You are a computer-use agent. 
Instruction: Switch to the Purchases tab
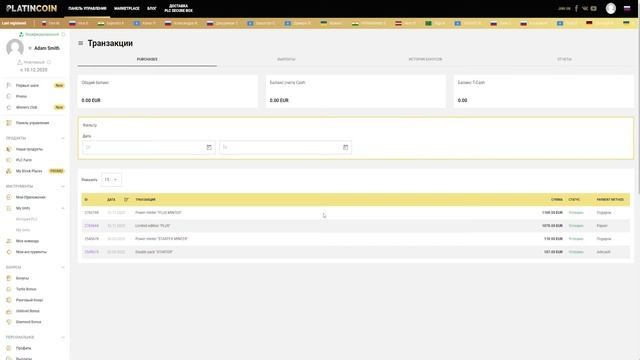147,59
